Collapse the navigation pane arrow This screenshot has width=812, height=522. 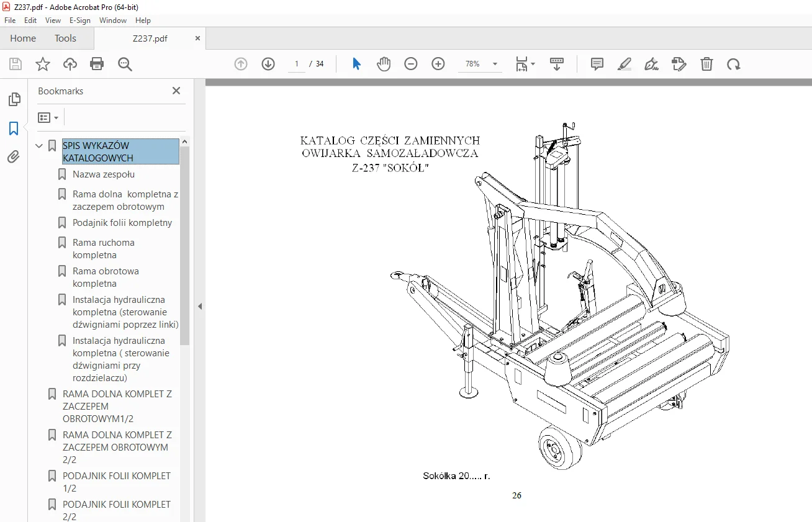tap(200, 306)
